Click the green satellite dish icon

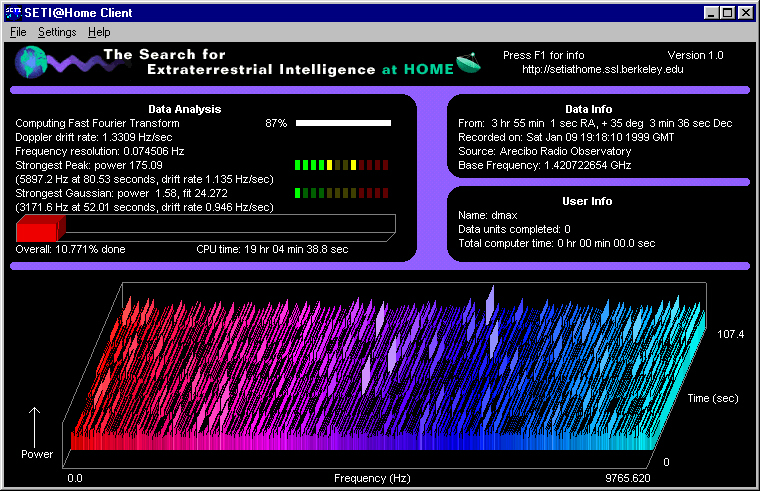tap(468, 63)
